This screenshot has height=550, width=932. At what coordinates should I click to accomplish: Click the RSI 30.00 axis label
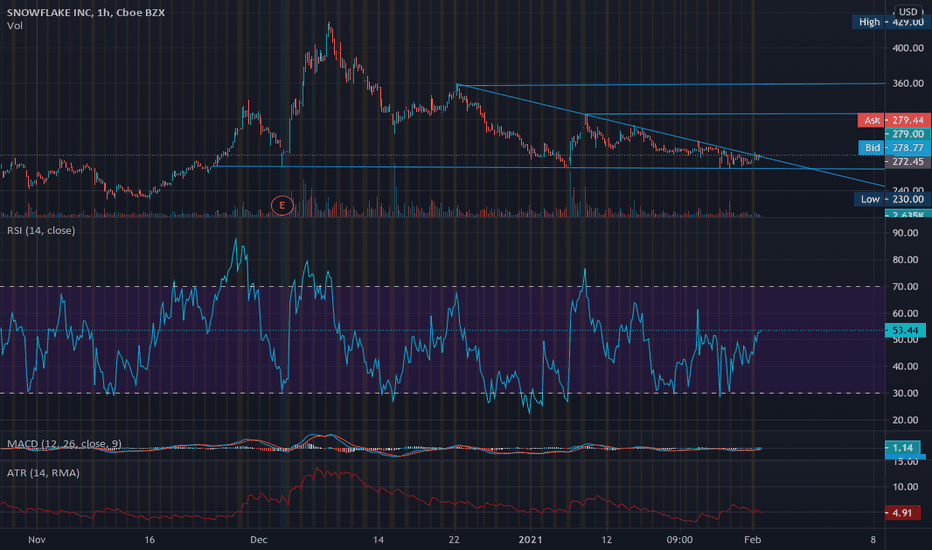pos(905,394)
